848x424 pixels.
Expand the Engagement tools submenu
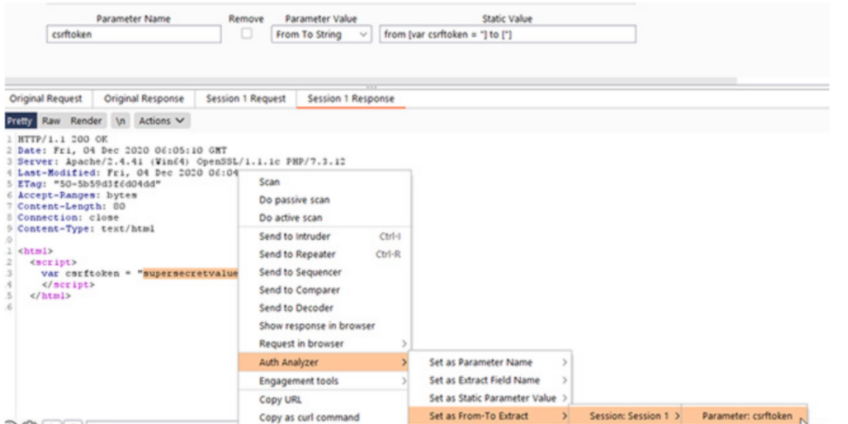click(324, 381)
